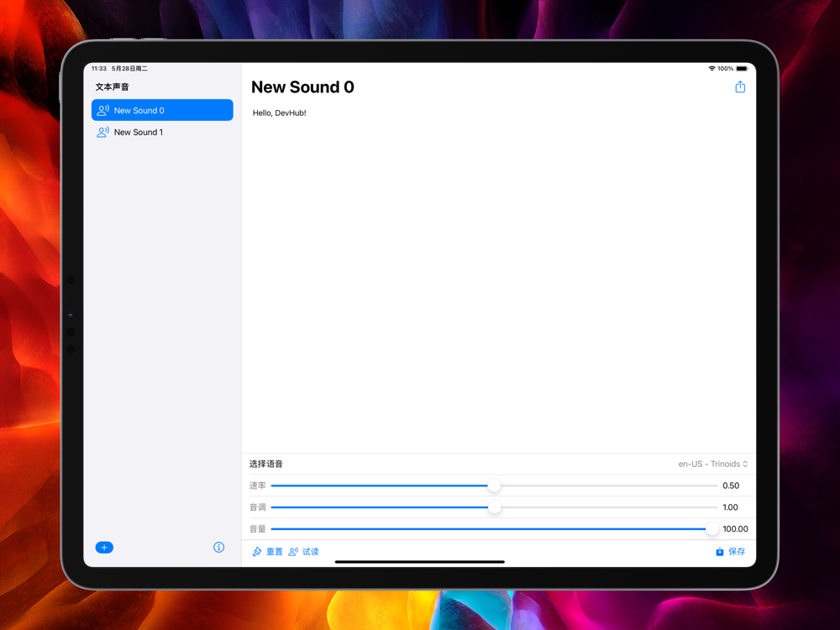This screenshot has width=840, height=630.
Task: Click the speaker icon beside New Sound 0
Action: tap(102, 110)
